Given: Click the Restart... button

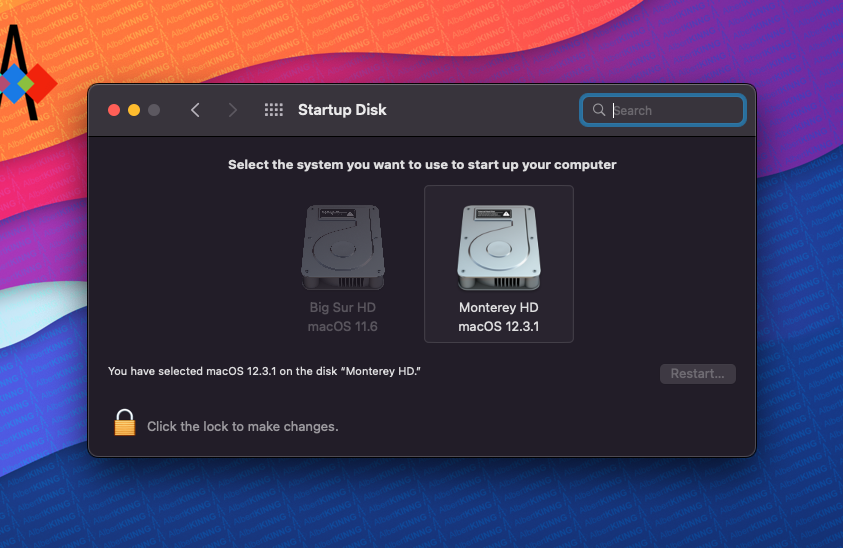Looking at the screenshot, I should (697, 374).
